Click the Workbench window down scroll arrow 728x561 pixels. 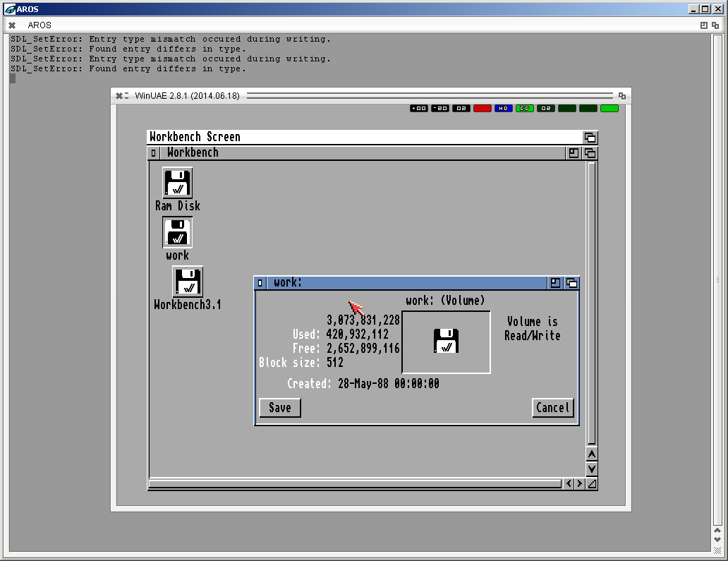coord(592,469)
